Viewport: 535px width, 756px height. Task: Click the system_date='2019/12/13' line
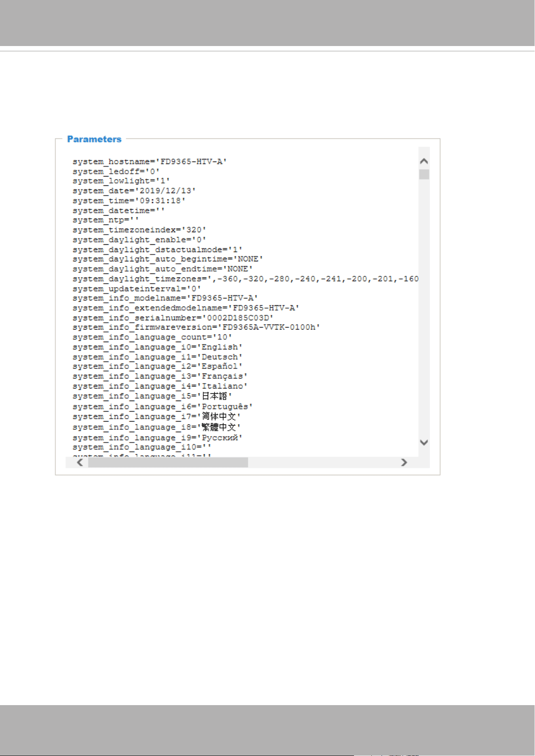pyautogui.click(x=134, y=191)
